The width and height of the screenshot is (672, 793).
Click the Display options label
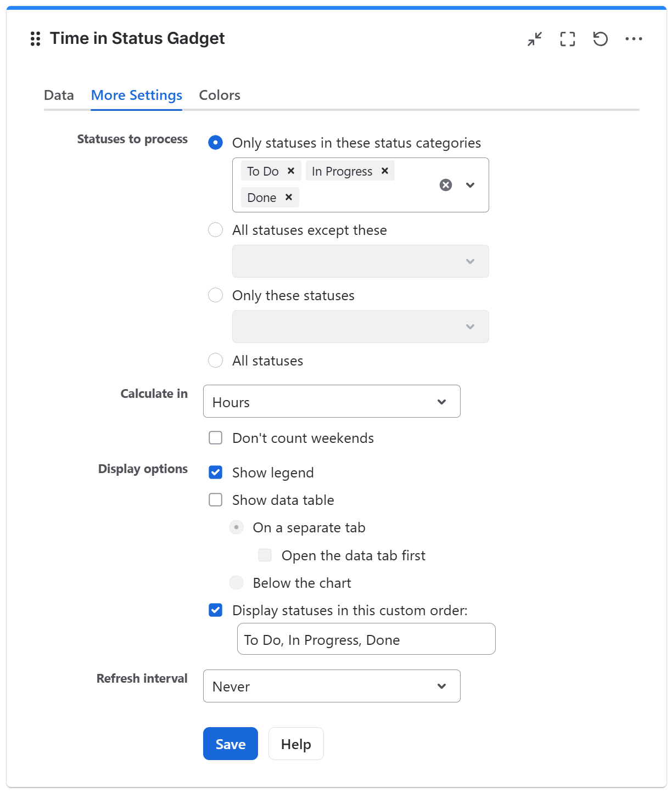point(143,469)
